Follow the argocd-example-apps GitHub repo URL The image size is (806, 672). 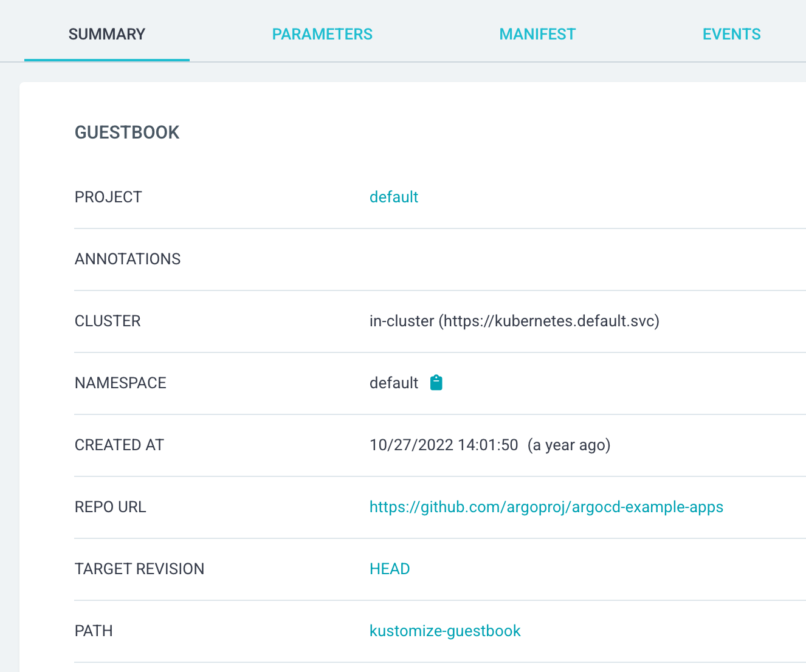(x=546, y=507)
